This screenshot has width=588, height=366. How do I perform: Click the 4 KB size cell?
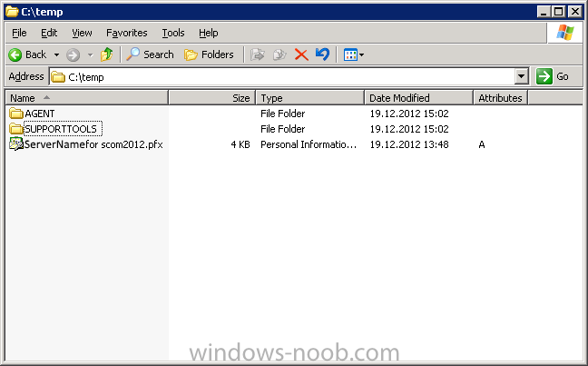click(x=240, y=144)
